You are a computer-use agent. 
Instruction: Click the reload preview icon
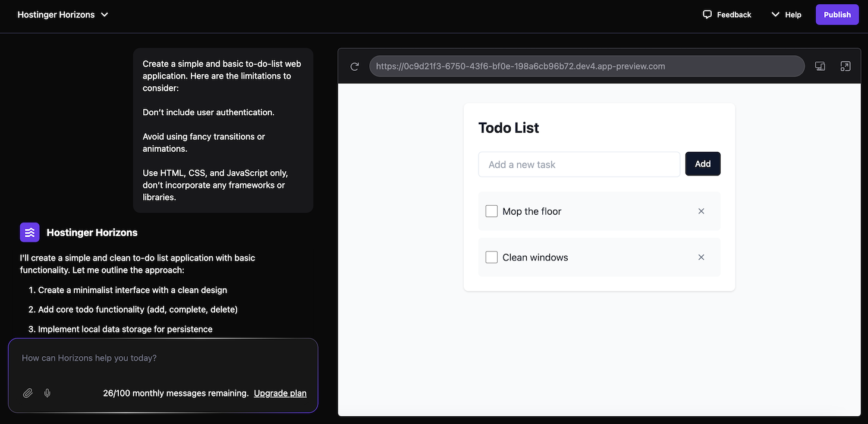355,67
